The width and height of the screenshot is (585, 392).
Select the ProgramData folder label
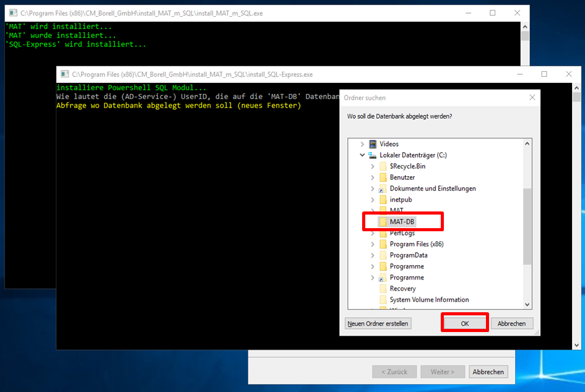tap(409, 255)
